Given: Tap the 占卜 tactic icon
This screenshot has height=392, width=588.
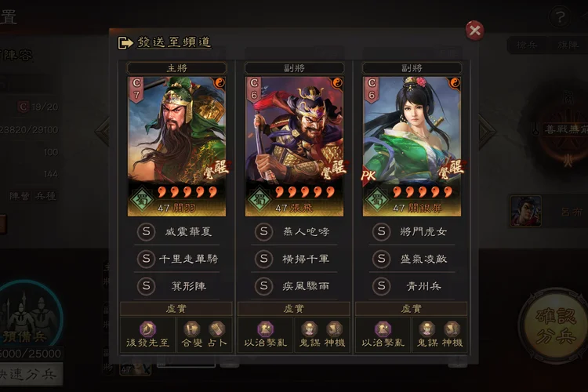Looking at the screenshot, I should [216, 329].
